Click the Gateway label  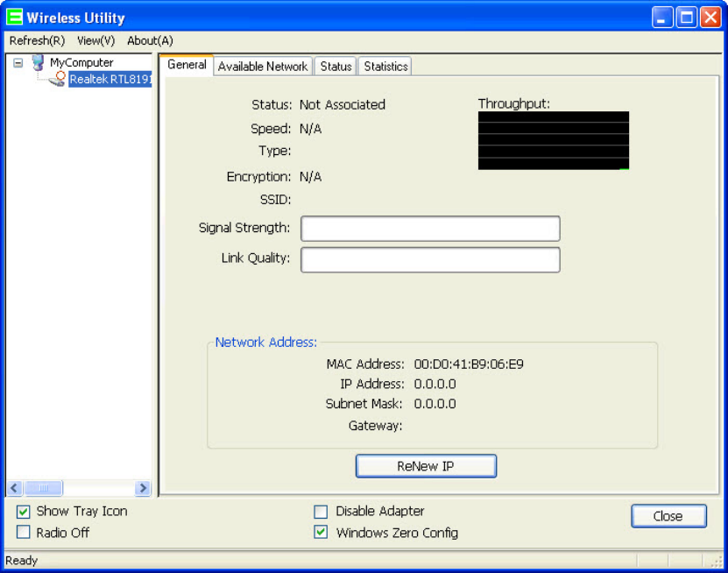pyautogui.click(x=375, y=425)
